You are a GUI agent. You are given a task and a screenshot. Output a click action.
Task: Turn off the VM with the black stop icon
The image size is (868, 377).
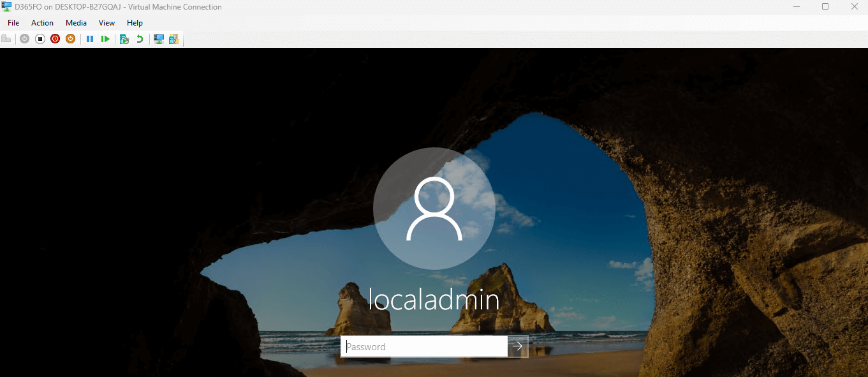[40, 39]
